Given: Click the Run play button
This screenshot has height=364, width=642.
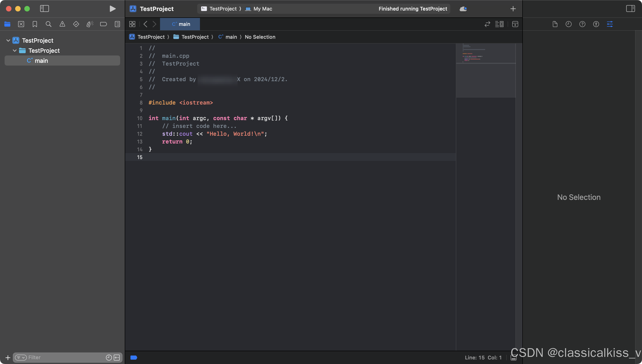Looking at the screenshot, I should 113,9.
